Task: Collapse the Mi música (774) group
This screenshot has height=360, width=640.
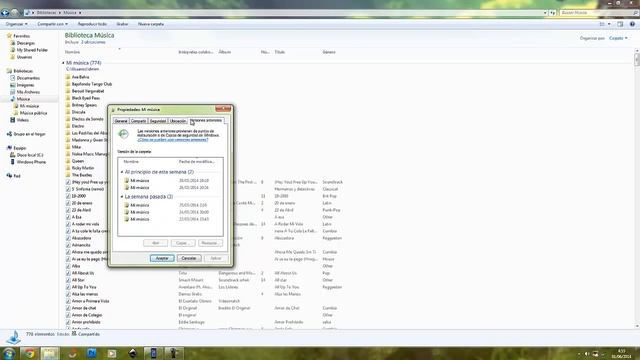Action: point(63,63)
